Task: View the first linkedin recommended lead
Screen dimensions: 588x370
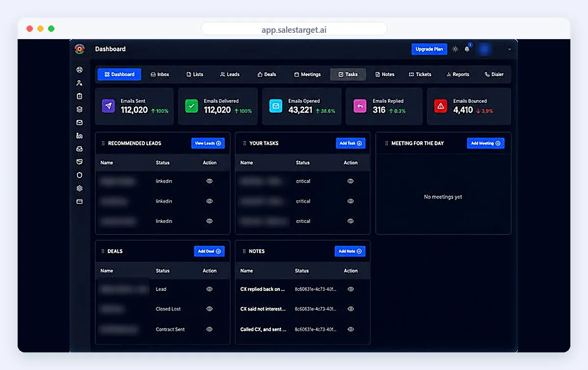Action: pyautogui.click(x=209, y=181)
